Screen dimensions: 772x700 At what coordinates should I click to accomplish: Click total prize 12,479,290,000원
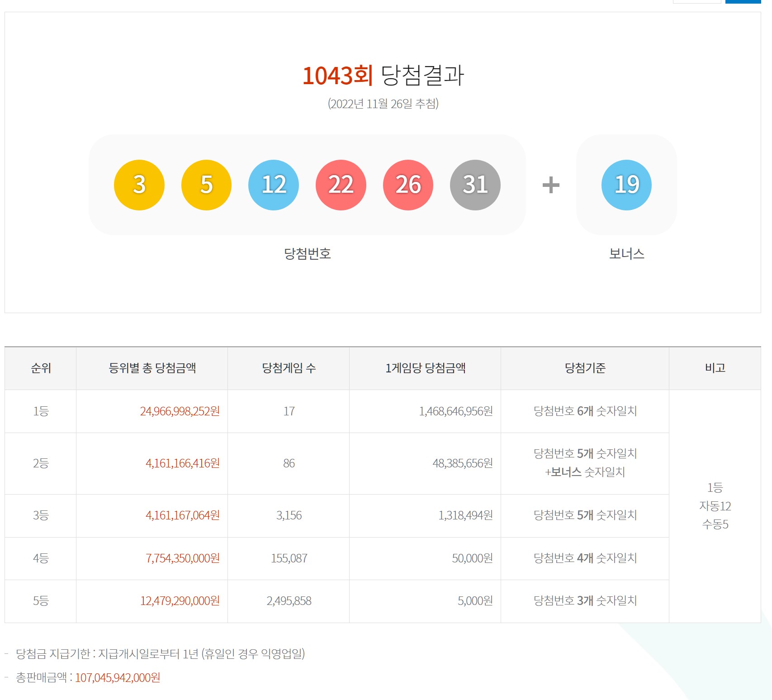click(180, 600)
